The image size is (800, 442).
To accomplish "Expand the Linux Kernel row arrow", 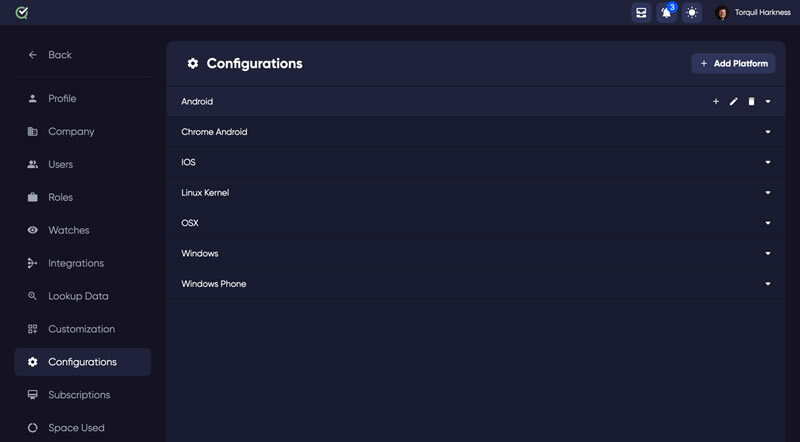I will [768, 193].
